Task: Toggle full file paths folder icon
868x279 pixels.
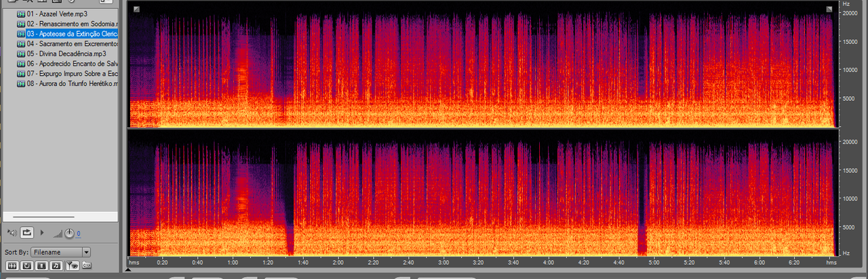Action: click(x=87, y=265)
